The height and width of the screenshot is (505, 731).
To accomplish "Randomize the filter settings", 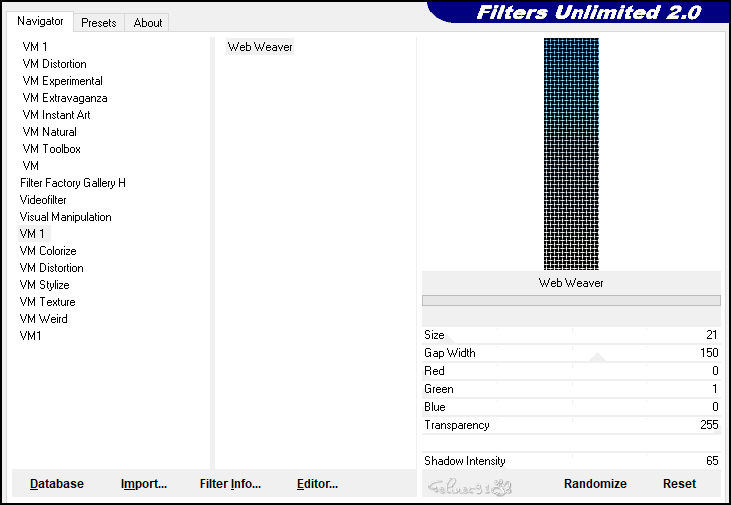I will click(x=595, y=484).
